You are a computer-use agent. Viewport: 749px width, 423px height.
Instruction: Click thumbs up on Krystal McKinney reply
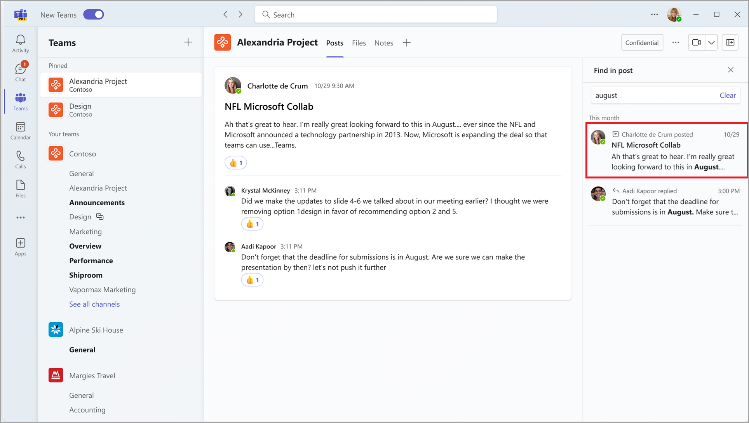tap(252, 224)
